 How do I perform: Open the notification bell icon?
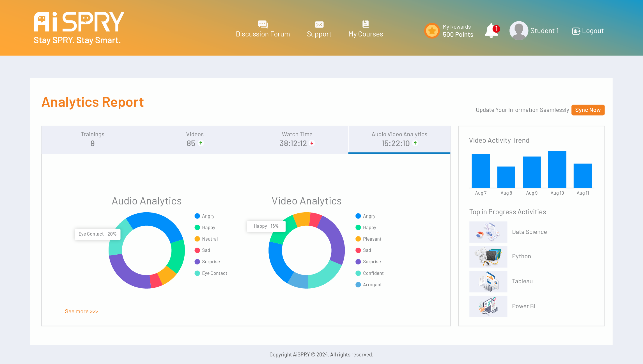pyautogui.click(x=492, y=31)
